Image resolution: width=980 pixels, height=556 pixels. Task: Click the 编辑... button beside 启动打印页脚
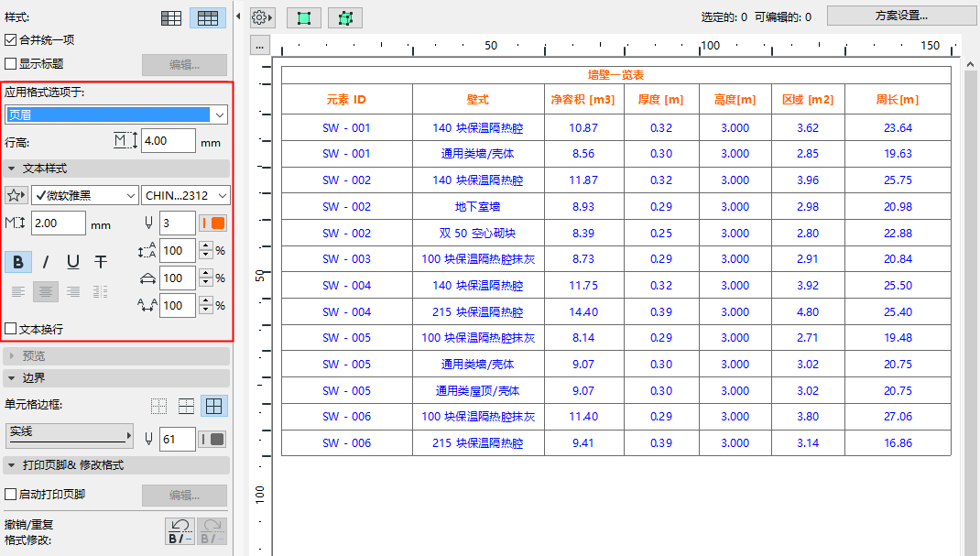coord(184,496)
